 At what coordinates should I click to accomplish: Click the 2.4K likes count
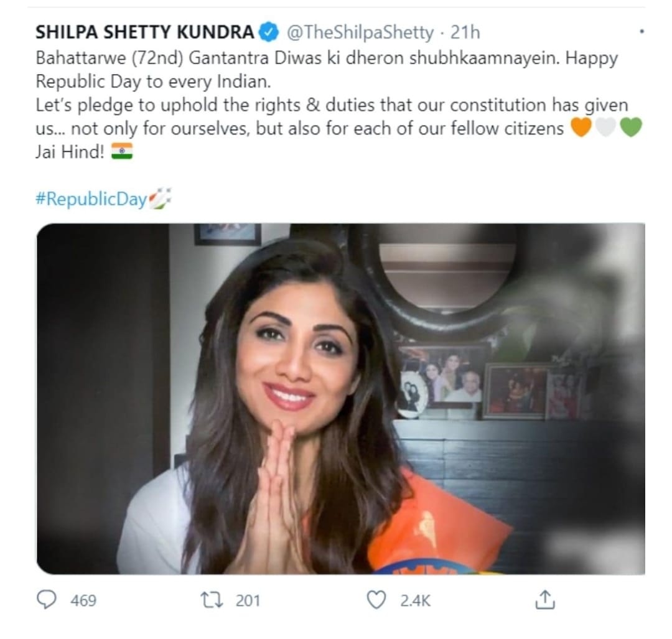coord(415,600)
